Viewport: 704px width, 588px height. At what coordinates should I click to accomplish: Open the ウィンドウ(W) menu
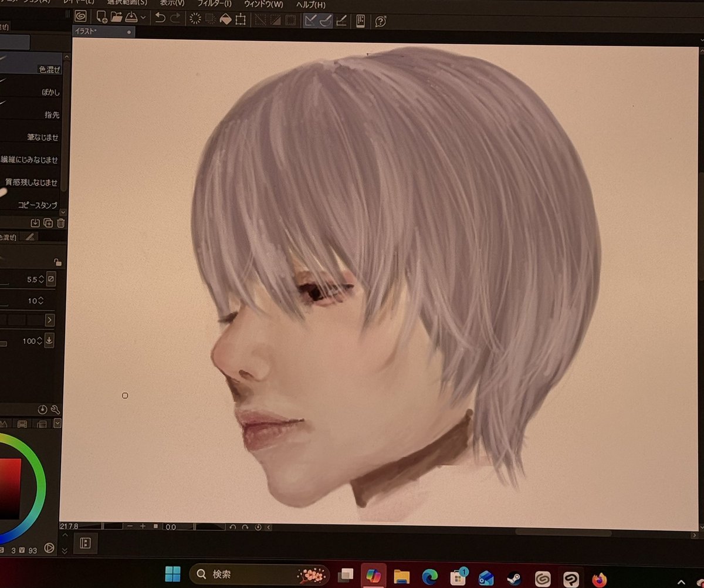(263, 4)
